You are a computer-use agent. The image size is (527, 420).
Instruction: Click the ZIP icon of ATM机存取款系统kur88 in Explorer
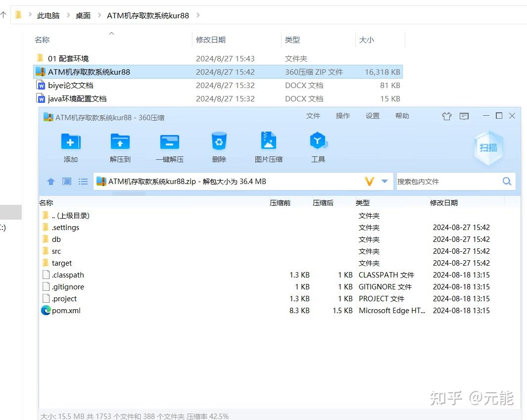(x=41, y=72)
